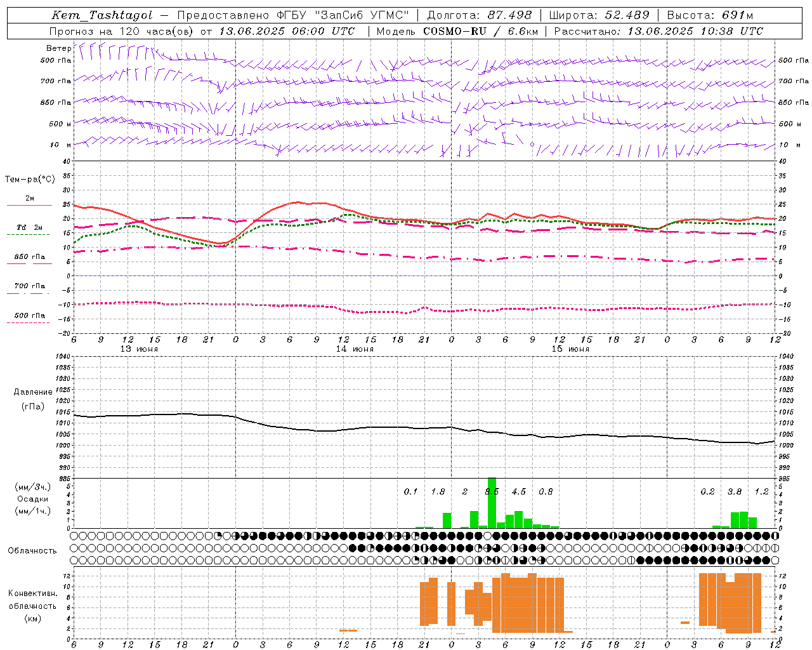Click the 1.8 precipitation total value
Viewport: 812px width, 650px height.
pos(438,491)
